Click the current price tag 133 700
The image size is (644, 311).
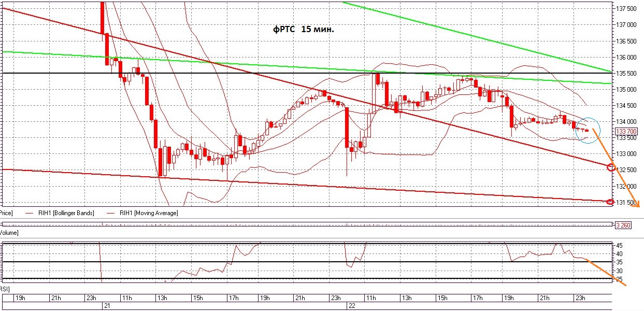click(626, 131)
